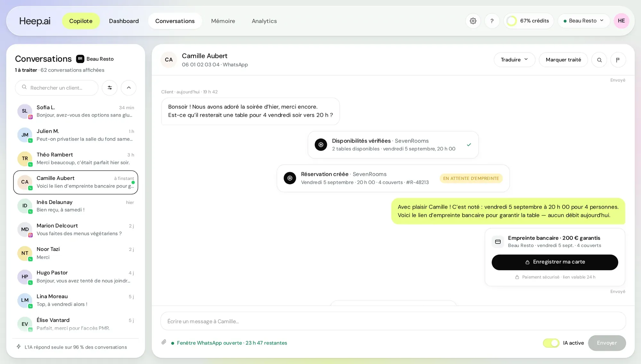
Task: Click the EN ATTENTE D'EMPREINTE status badge
Action: (471, 178)
